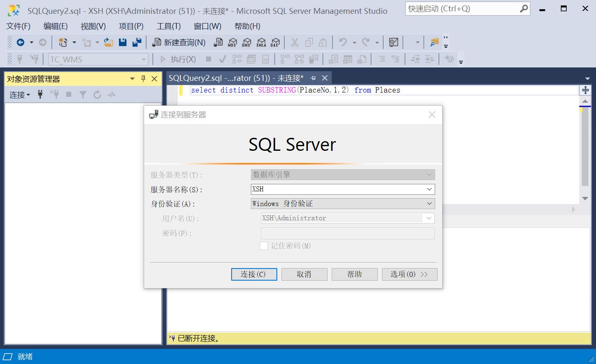This screenshot has height=364, width=596.
Task: Click the save all icon
Action: tap(137, 42)
